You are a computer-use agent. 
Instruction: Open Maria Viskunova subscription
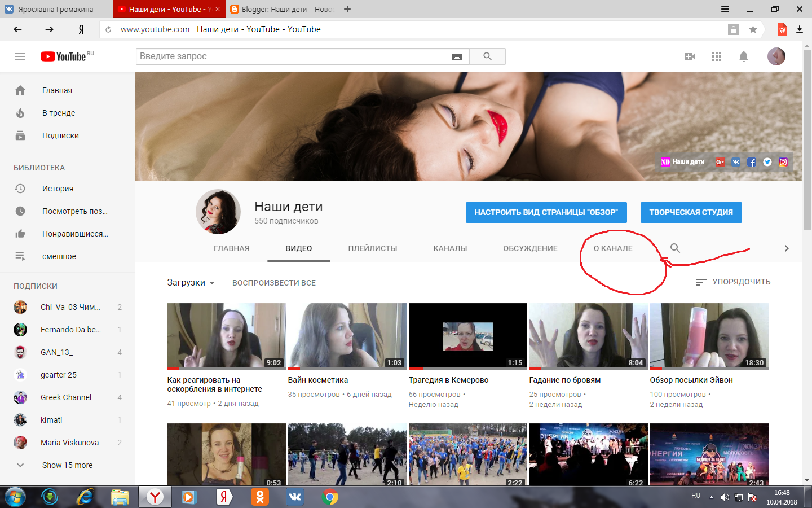click(68, 443)
